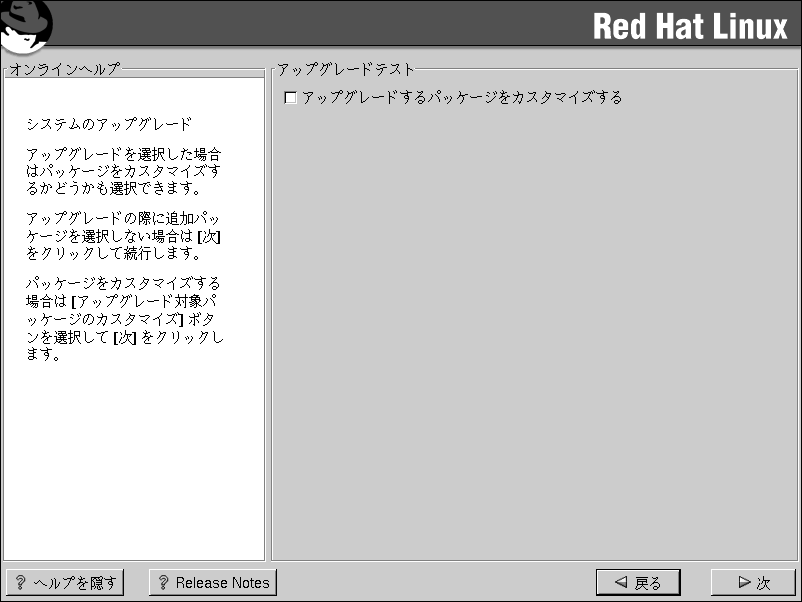Click the left arrow icon for 戻る
This screenshot has height=602, width=802.
(621, 583)
